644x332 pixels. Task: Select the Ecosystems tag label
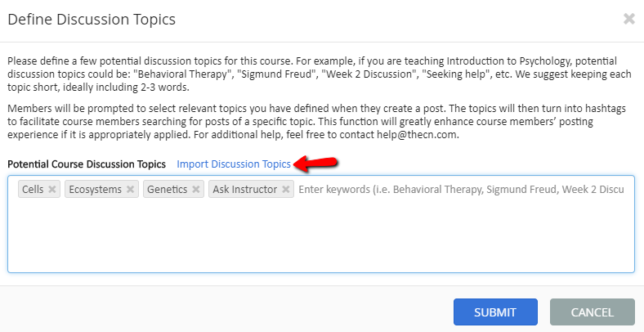coord(96,189)
